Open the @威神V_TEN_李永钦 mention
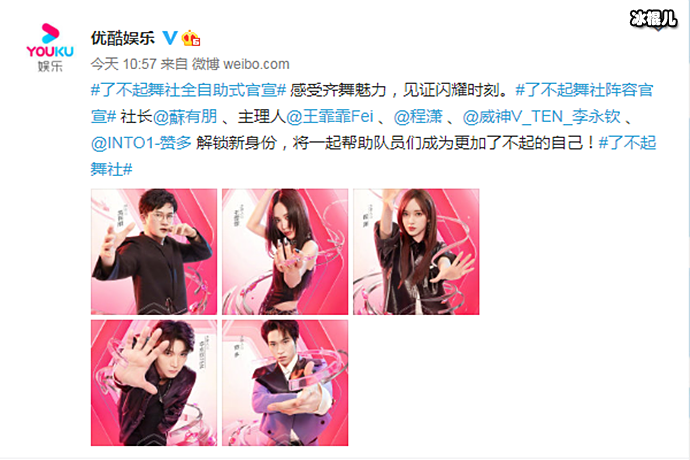Image resolution: width=690 pixels, height=460 pixels. (x=541, y=117)
